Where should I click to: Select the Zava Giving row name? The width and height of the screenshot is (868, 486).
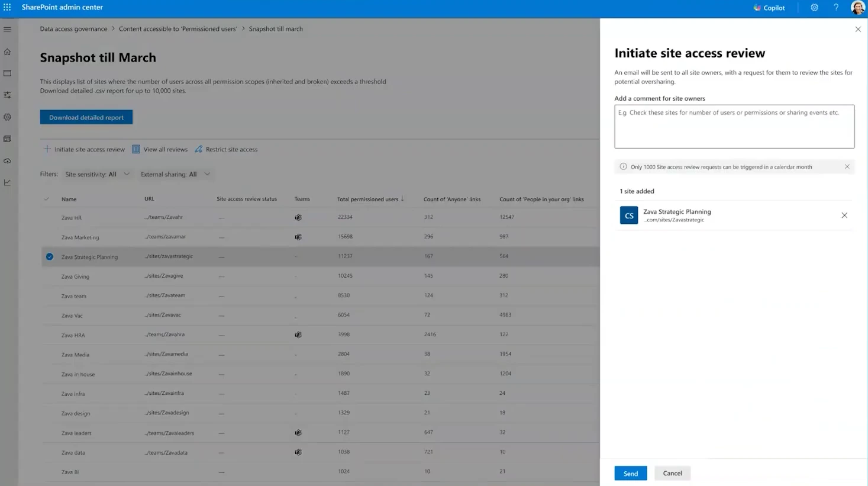[75, 276]
